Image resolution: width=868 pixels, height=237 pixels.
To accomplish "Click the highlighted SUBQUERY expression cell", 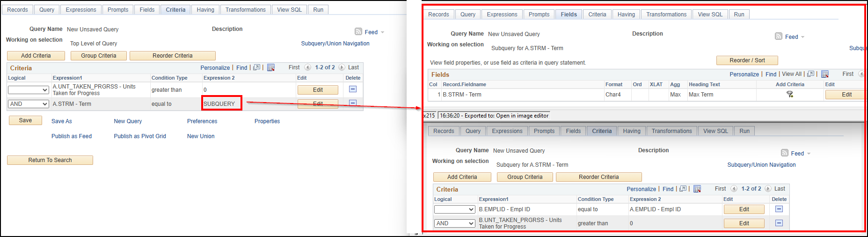I will point(221,104).
